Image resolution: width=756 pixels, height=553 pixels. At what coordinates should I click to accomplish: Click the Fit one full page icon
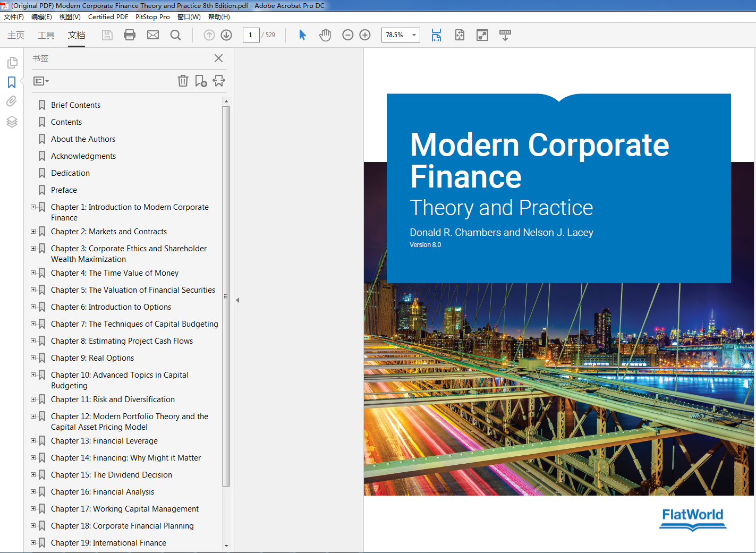tap(460, 35)
